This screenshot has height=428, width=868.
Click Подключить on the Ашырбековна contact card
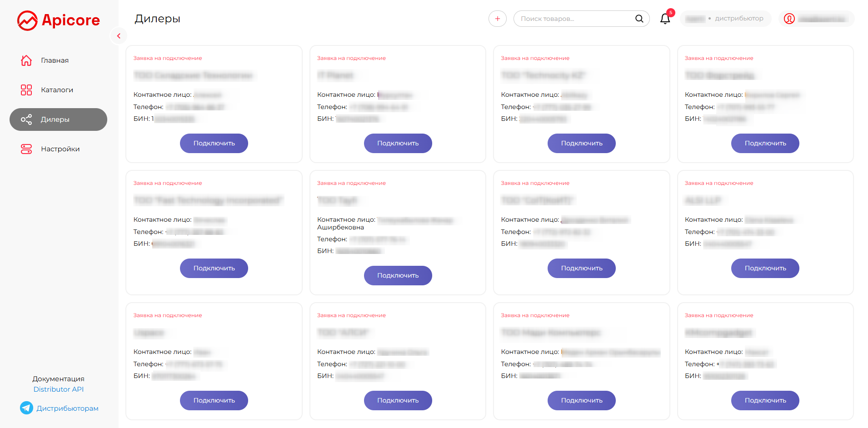click(x=398, y=275)
